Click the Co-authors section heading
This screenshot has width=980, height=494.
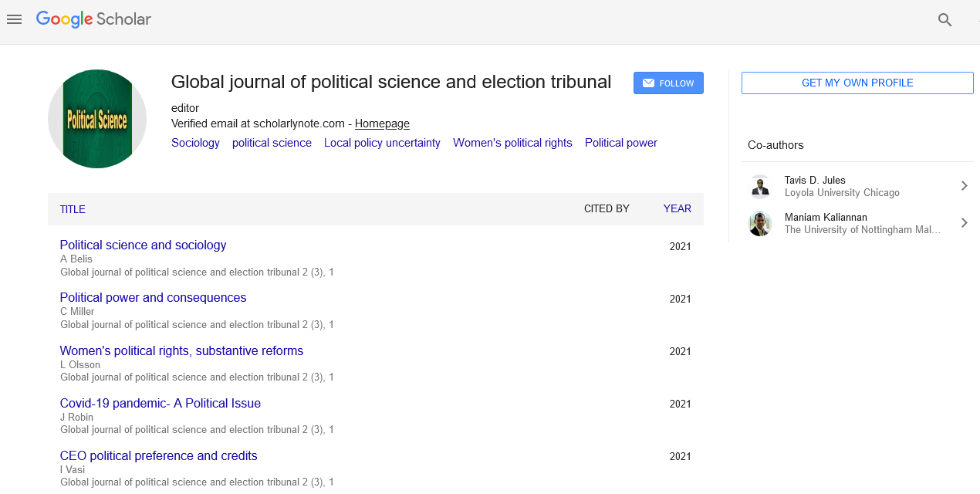(x=776, y=145)
